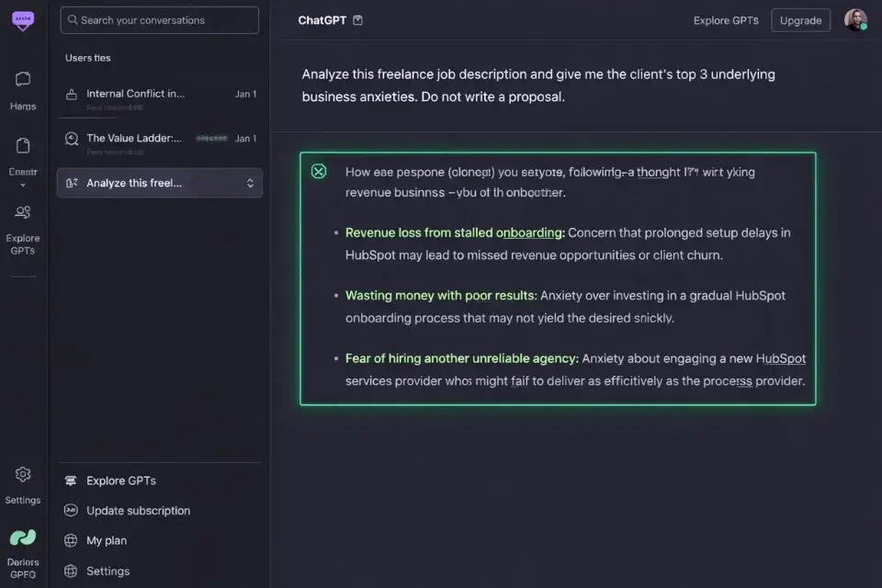
Task: Click the Derlers GPFO icon at bottom left
Action: pos(22,537)
